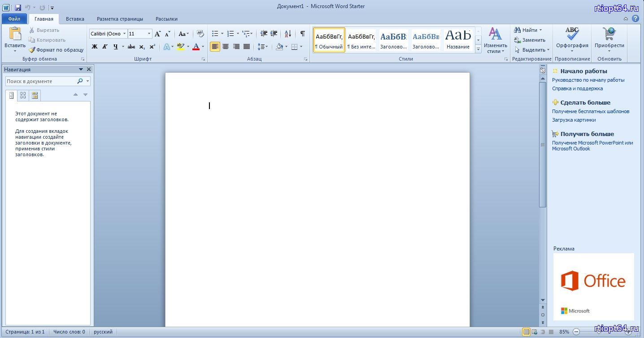Apply superscript formatting

pyautogui.click(x=152, y=47)
